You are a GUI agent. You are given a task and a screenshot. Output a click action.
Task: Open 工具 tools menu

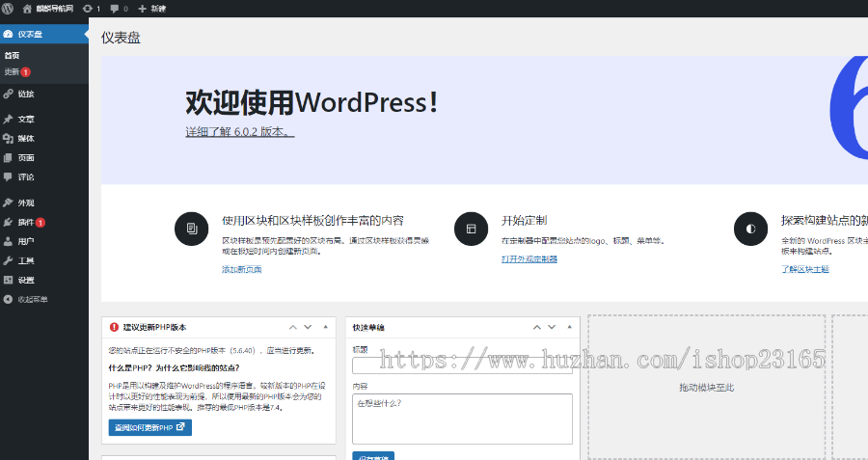tap(44, 260)
